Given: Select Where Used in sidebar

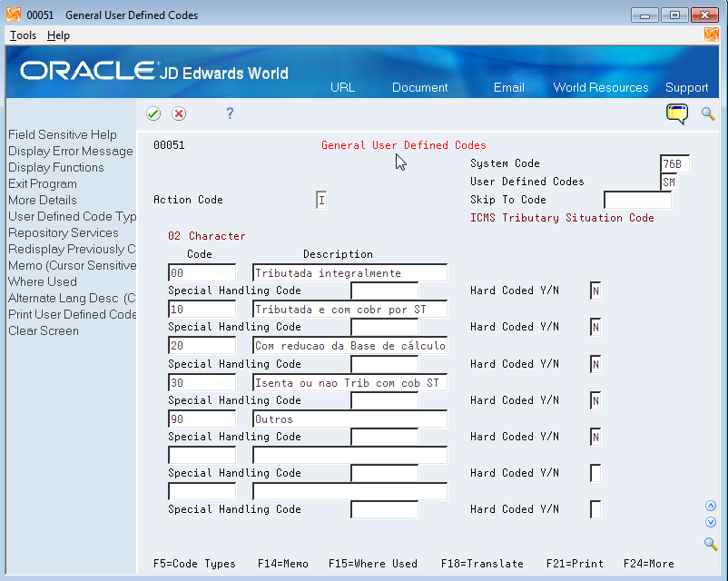Looking at the screenshot, I should pyautogui.click(x=43, y=282).
